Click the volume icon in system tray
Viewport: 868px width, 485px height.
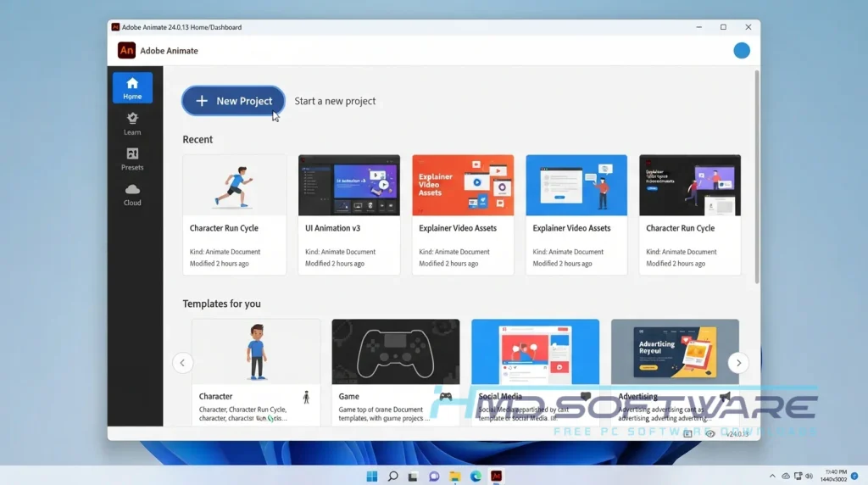point(810,477)
